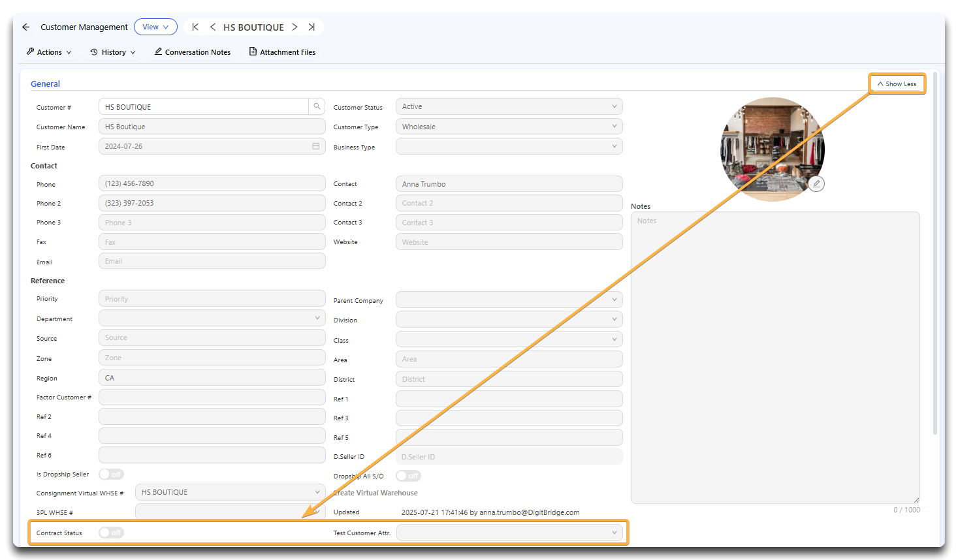
Task: Jump to first customer record
Action: (195, 27)
